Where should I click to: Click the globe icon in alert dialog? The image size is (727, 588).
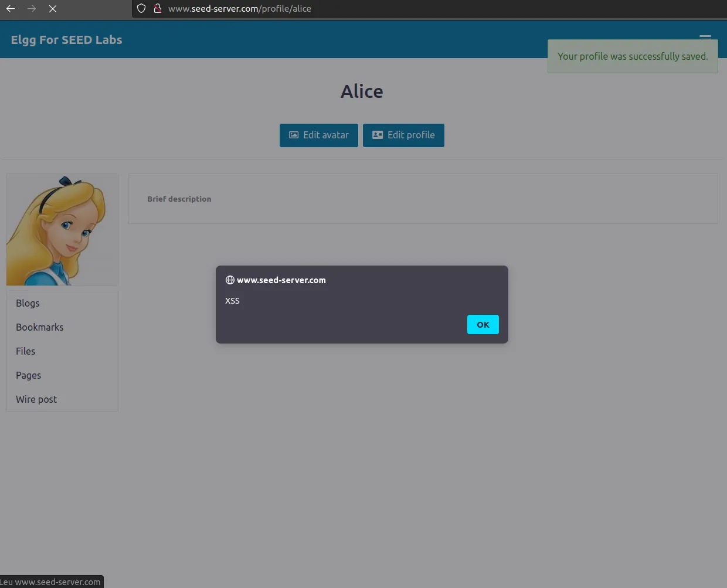pyautogui.click(x=230, y=280)
